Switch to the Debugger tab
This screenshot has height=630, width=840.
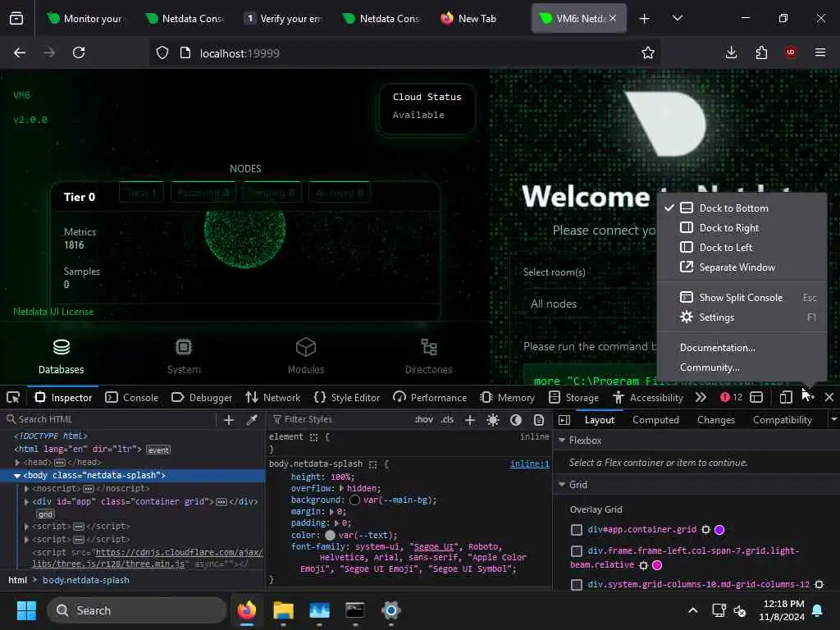202,398
